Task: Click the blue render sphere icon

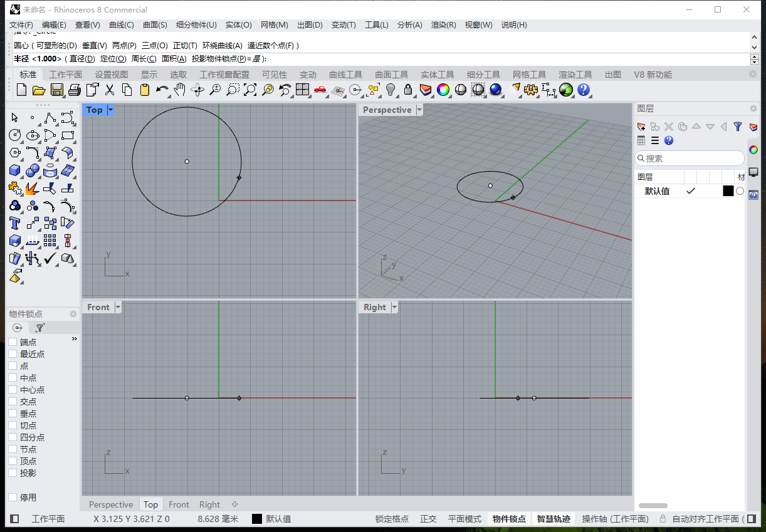Action: (x=496, y=90)
